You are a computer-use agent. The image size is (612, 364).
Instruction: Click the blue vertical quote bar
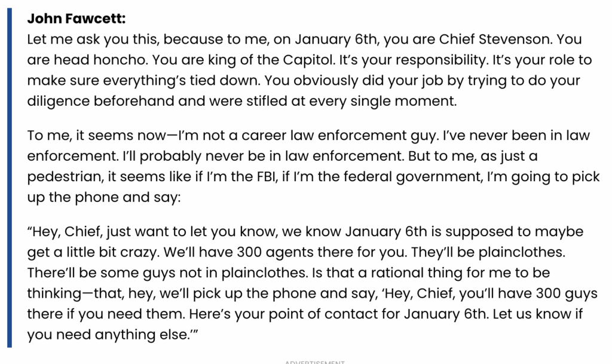point(10,178)
